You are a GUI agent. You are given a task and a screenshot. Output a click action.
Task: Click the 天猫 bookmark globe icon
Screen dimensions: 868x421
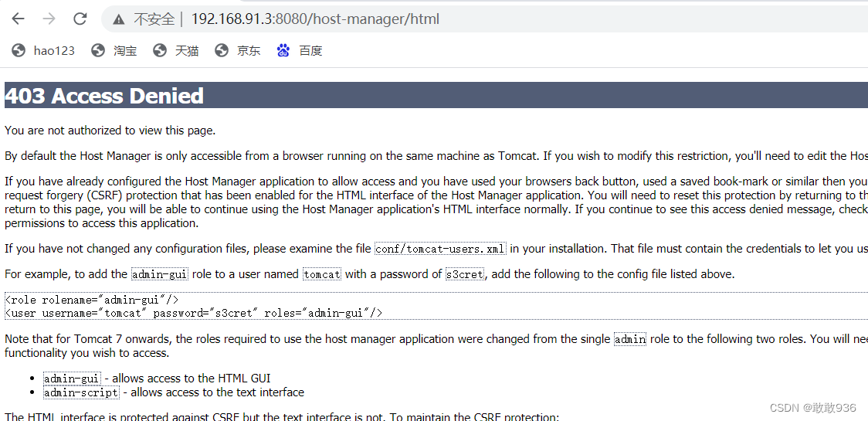click(160, 50)
